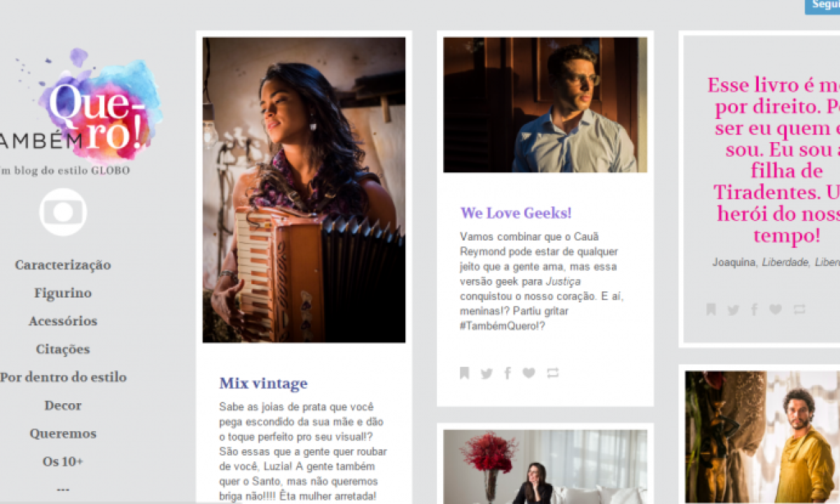
Task: Reblog the We Love Geeks! post
Action: click(553, 373)
